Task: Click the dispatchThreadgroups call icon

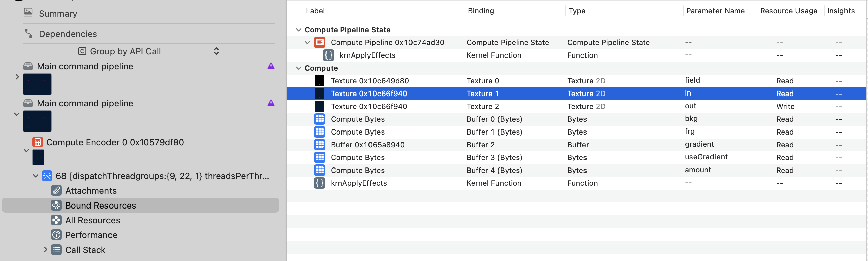Action: (47, 176)
